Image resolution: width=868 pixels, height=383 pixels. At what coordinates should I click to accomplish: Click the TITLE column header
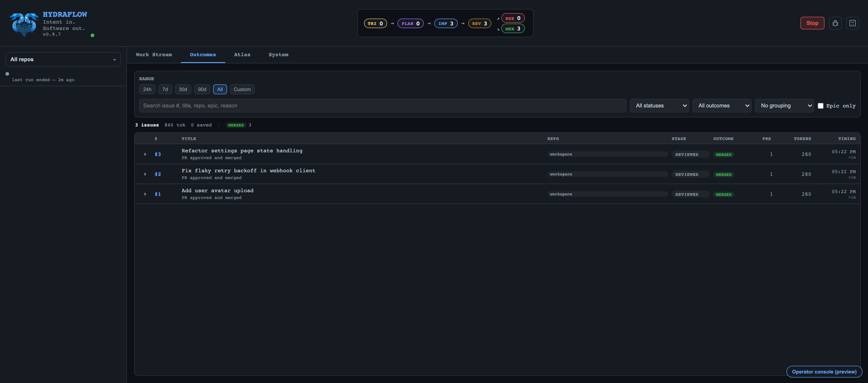(189, 138)
